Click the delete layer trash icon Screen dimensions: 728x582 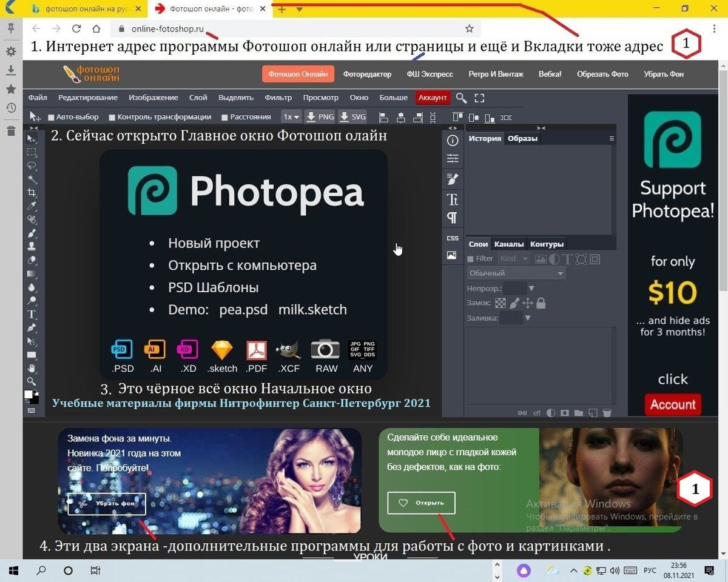(x=607, y=413)
